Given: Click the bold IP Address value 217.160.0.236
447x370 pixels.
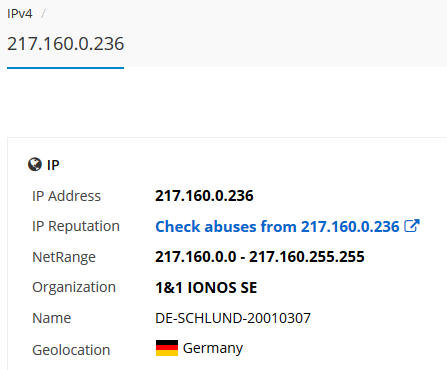Looking at the screenshot, I should [204, 196].
